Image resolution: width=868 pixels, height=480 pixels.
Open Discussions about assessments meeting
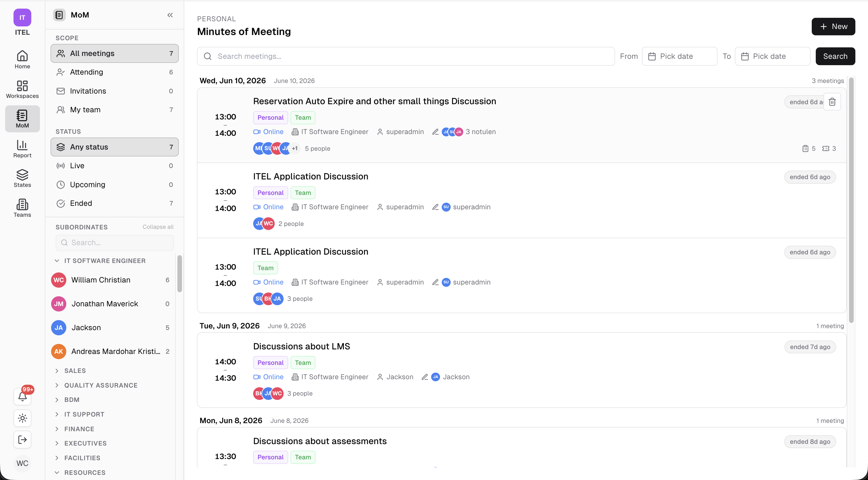320,441
